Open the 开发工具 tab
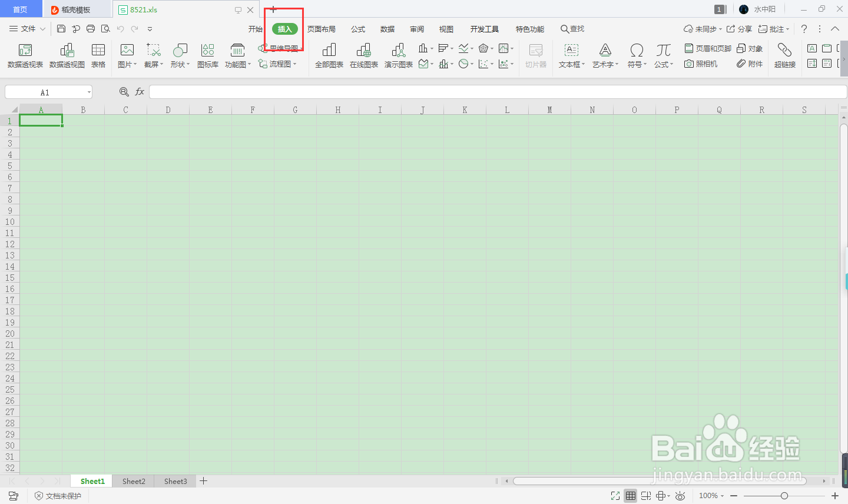 coord(485,29)
